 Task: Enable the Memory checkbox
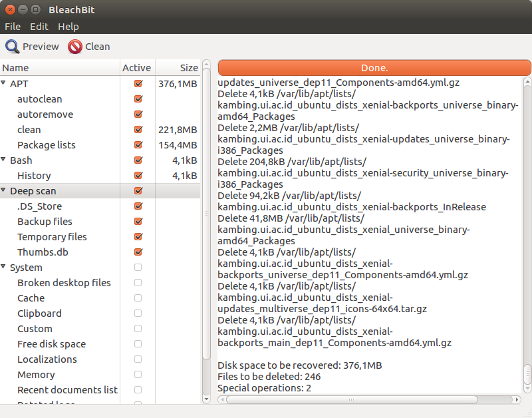click(x=138, y=374)
